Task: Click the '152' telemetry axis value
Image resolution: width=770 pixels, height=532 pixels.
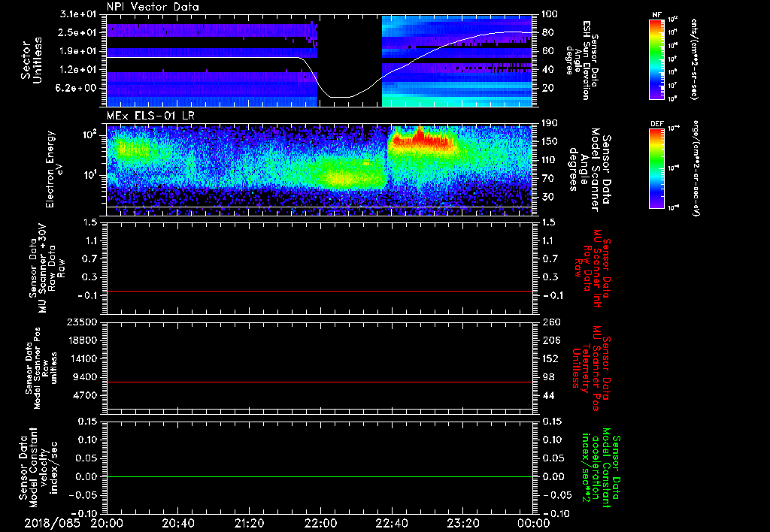Action: 550,358
